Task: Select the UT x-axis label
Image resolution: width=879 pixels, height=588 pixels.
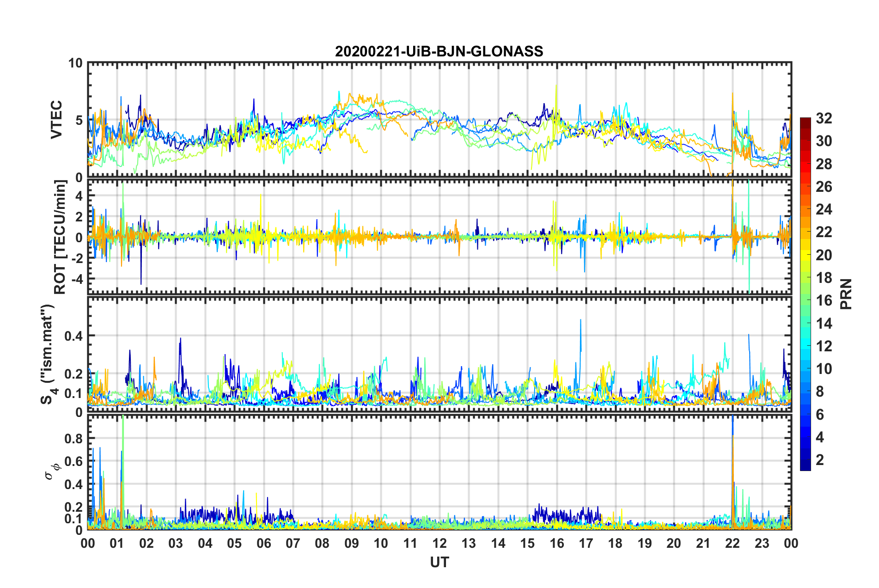Action: [439, 562]
